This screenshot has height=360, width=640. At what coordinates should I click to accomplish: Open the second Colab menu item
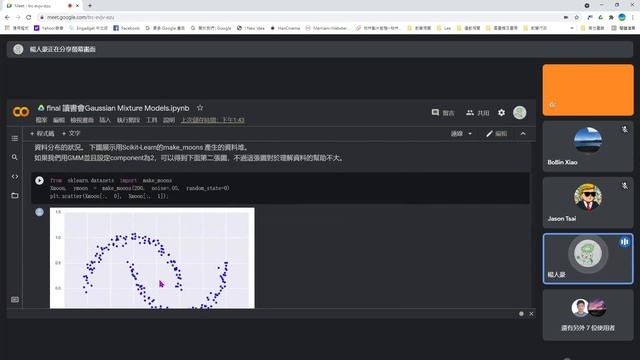(x=59, y=120)
